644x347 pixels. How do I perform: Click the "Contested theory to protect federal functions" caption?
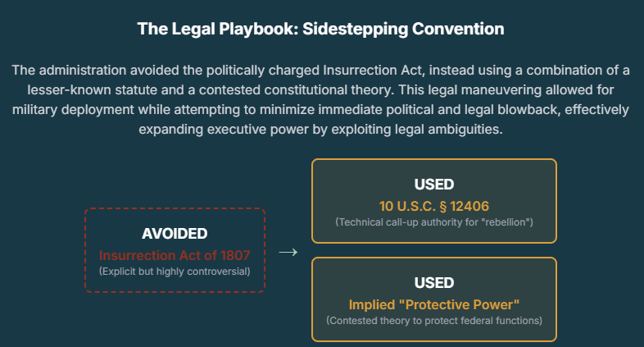pyautogui.click(x=434, y=321)
